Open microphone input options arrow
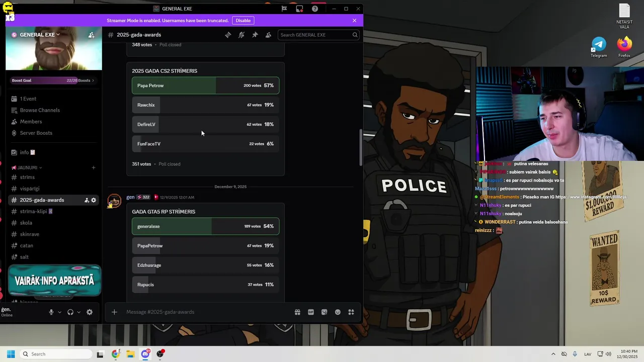The image size is (644, 362). [x=59, y=312]
